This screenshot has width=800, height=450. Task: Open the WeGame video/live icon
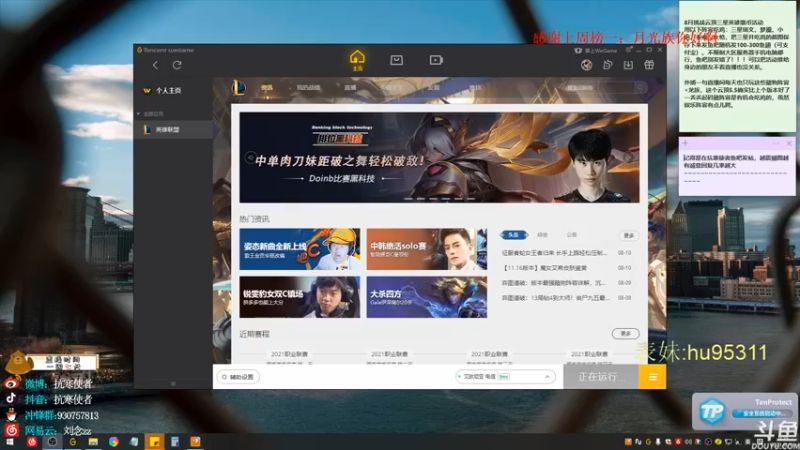(x=436, y=60)
